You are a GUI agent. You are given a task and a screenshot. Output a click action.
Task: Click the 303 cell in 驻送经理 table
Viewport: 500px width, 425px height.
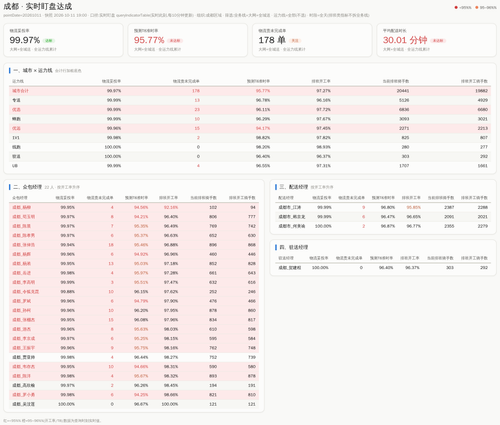click(x=450, y=268)
